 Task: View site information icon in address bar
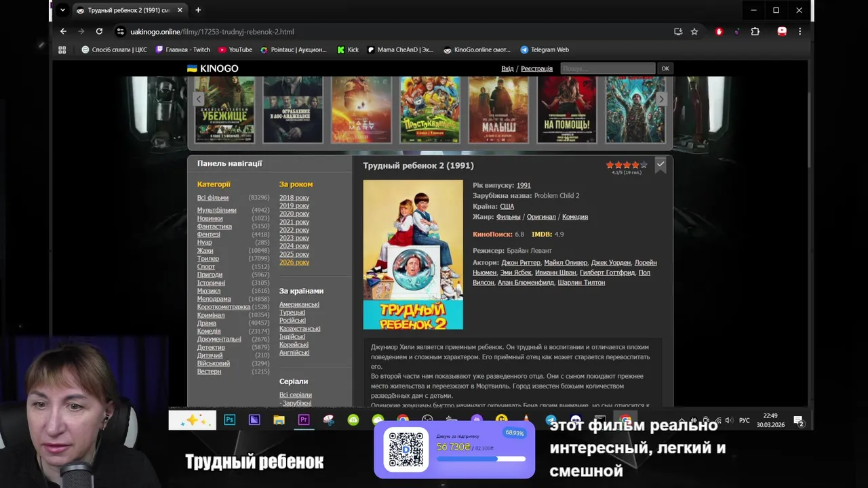point(121,31)
